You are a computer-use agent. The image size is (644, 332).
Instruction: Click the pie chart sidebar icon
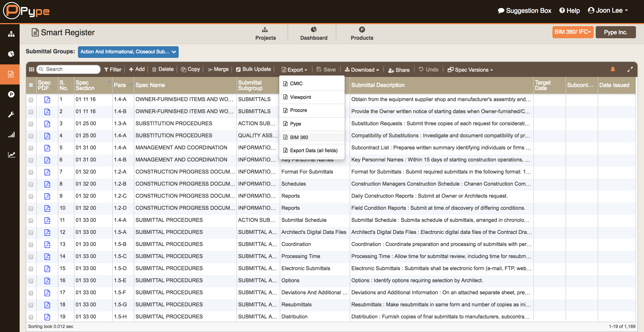(11, 54)
